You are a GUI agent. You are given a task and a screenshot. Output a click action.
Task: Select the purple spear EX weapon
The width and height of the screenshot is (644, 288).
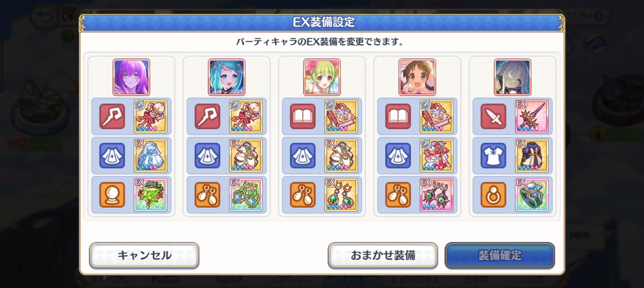pos(532,116)
